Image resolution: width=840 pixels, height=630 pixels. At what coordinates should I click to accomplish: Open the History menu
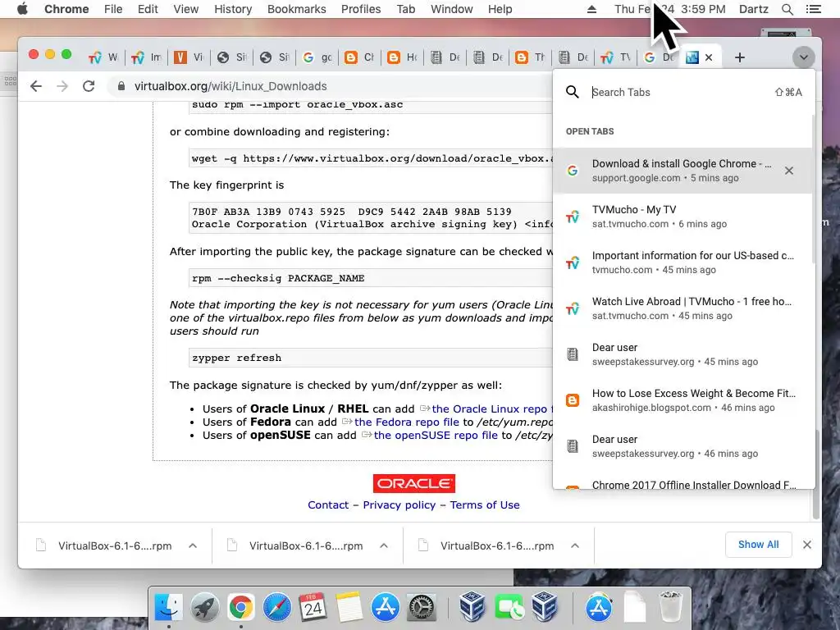click(x=233, y=9)
